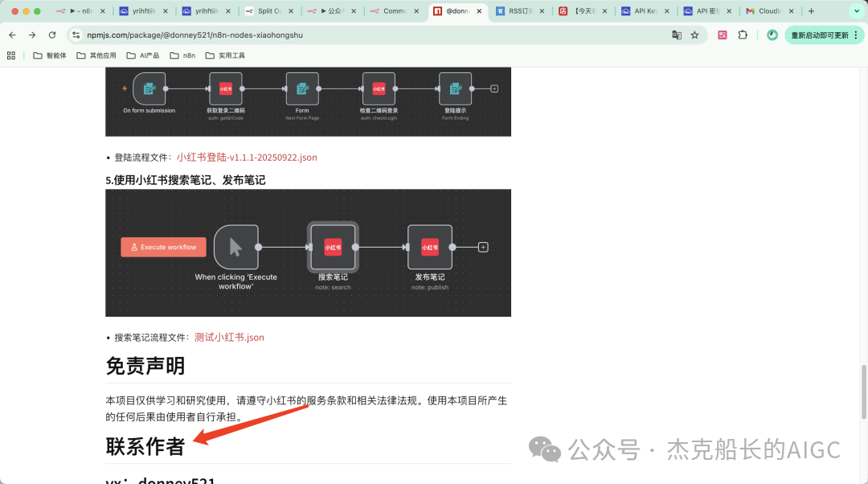This screenshot has height=484, width=868.
Task: Select the 检查二维码登录 node
Action: click(379, 88)
